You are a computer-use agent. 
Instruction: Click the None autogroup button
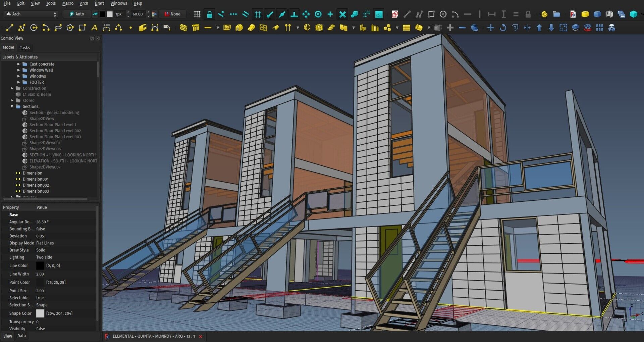[x=172, y=14]
